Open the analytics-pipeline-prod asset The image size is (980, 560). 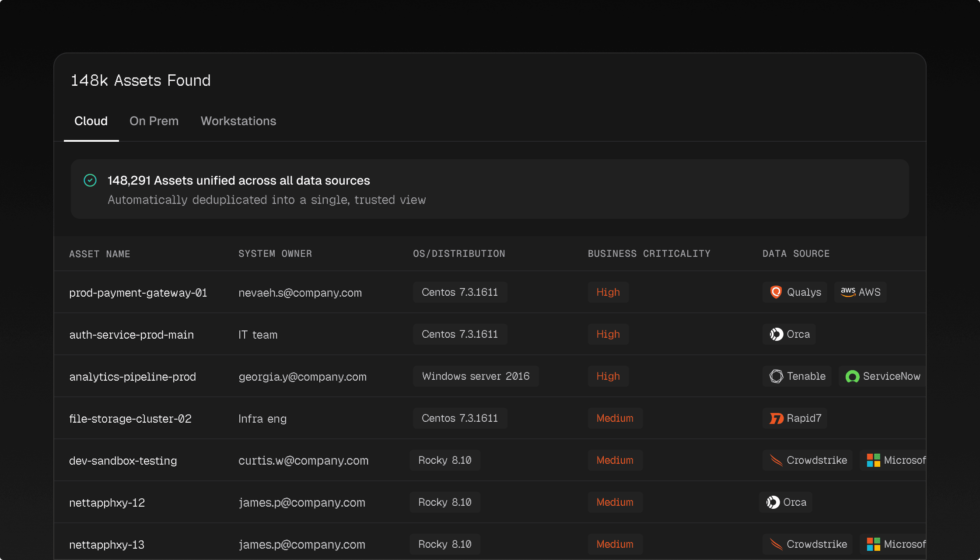click(x=133, y=377)
